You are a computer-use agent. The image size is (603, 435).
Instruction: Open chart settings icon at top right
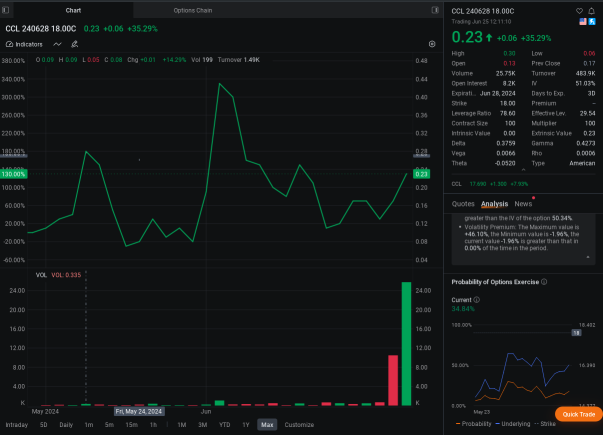point(432,44)
